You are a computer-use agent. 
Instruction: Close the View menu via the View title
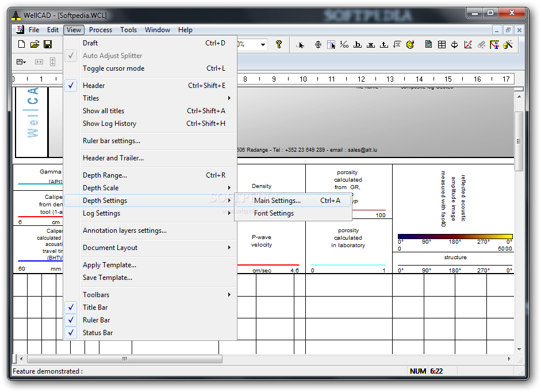coord(74,30)
